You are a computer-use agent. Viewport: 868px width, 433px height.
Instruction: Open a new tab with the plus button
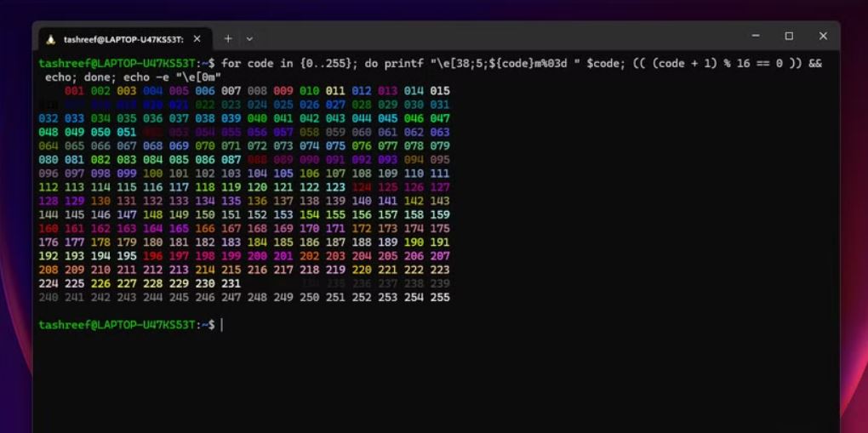coord(228,38)
